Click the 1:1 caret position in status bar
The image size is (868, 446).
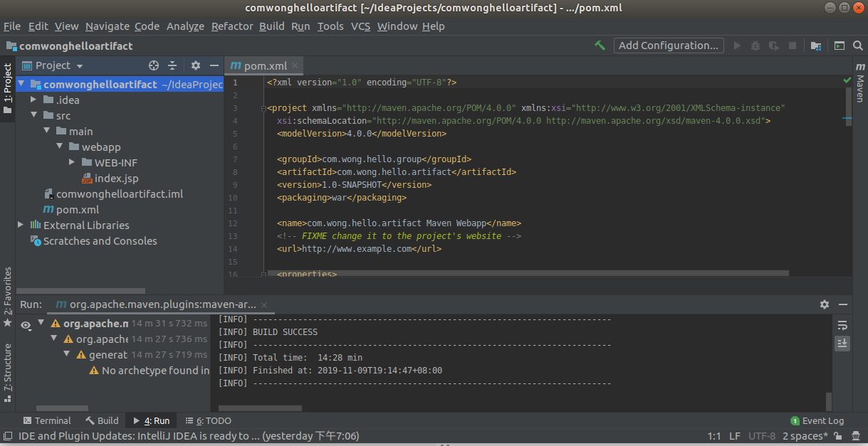coord(714,436)
